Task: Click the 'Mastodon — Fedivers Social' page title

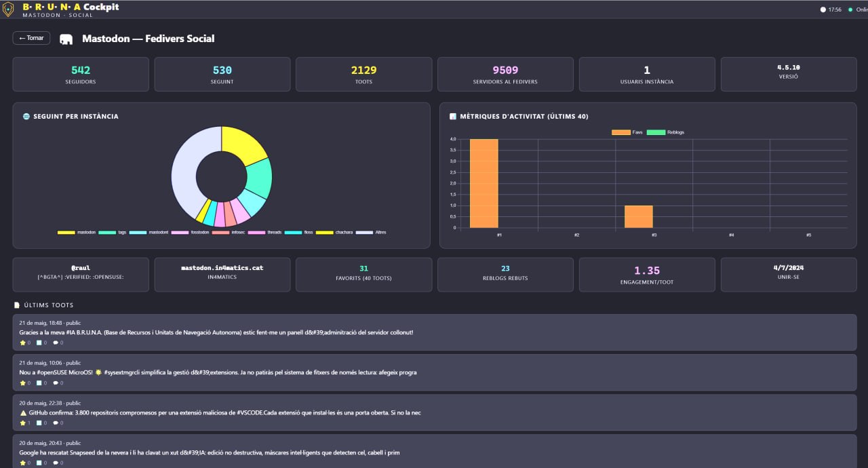Action: [149, 39]
